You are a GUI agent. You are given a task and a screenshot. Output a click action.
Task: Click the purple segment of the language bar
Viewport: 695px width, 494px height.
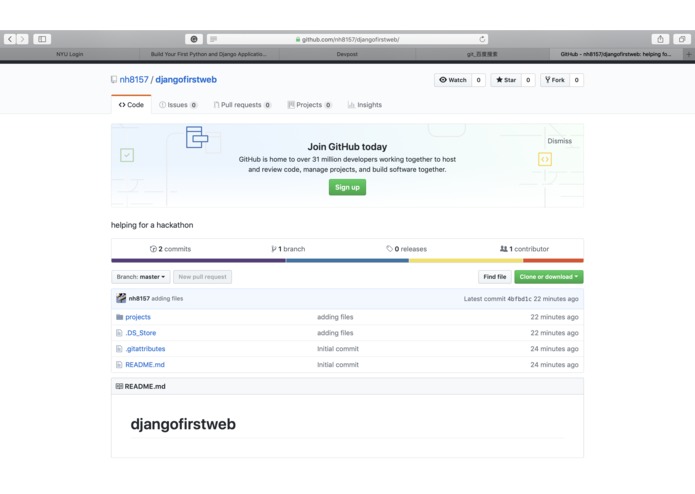click(198, 261)
